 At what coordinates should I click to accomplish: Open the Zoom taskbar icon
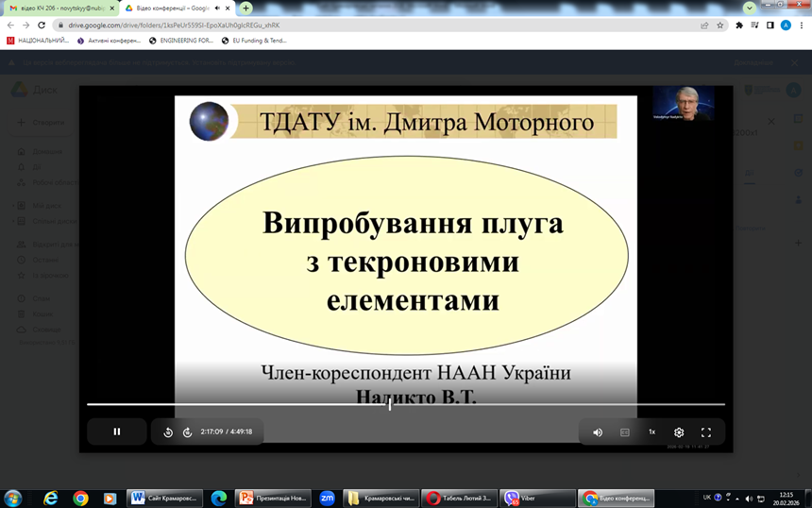coord(328,499)
